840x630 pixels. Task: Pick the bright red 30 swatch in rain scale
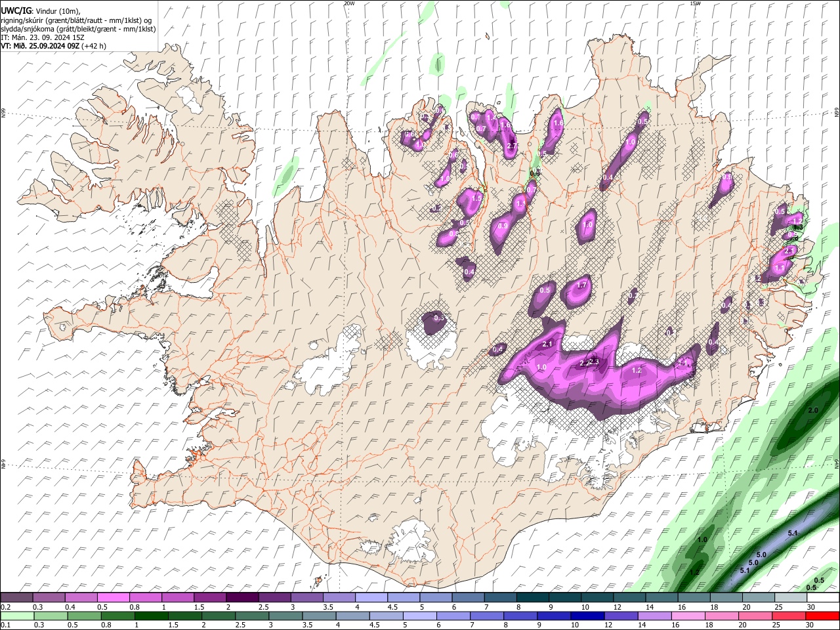822,616
